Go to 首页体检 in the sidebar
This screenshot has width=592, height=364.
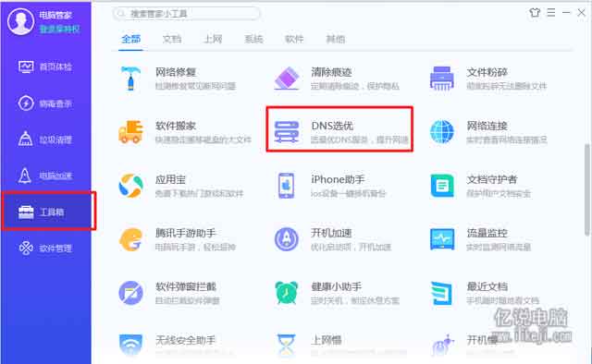coord(45,67)
